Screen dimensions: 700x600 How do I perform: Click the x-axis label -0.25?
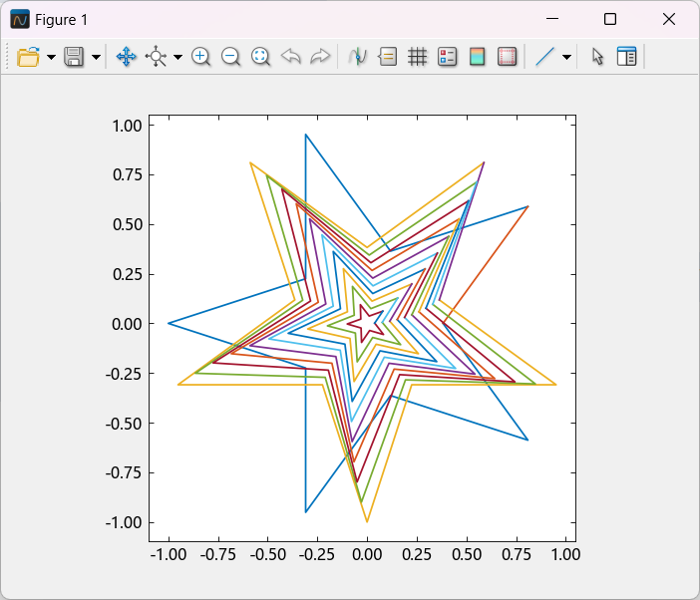(317, 554)
